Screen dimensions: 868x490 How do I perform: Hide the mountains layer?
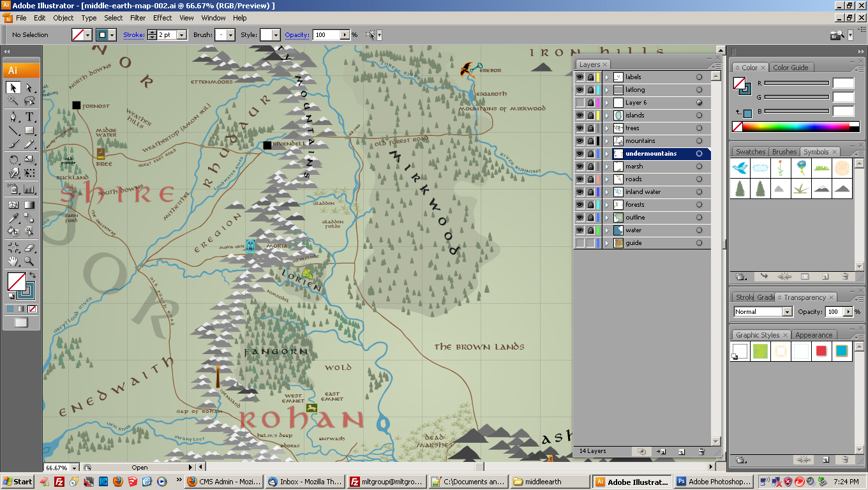[x=581, y=140]
